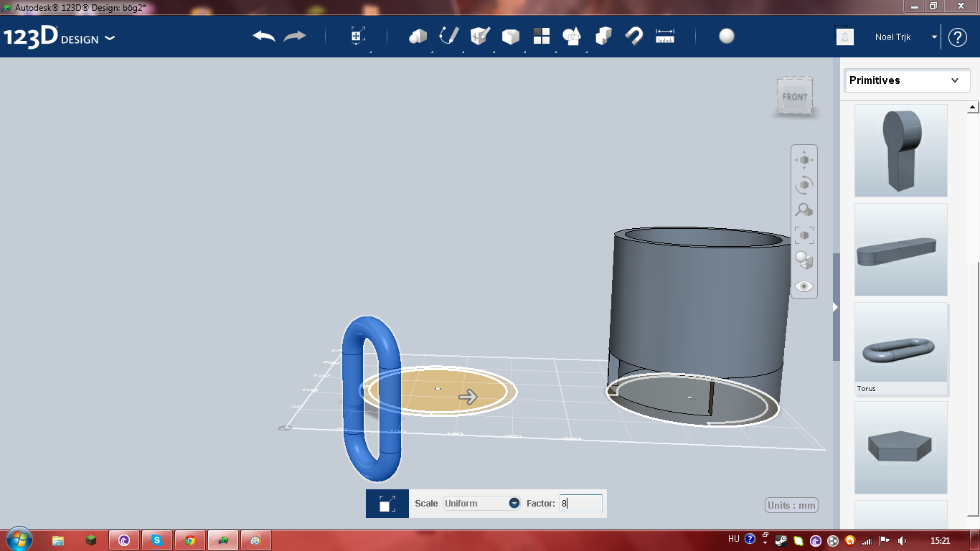Toggle the show/hide eye icon
980x551 pixels.
[804, 286]
